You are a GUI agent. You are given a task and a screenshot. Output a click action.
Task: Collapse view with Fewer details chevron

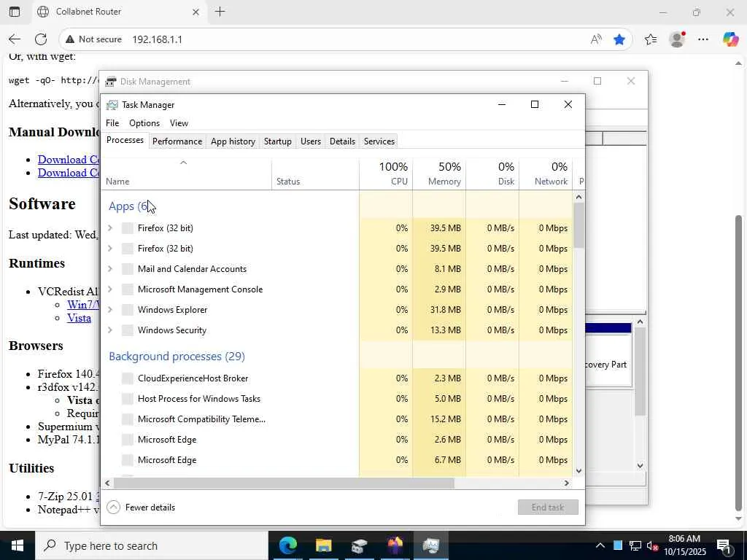(x=113, y=507)
